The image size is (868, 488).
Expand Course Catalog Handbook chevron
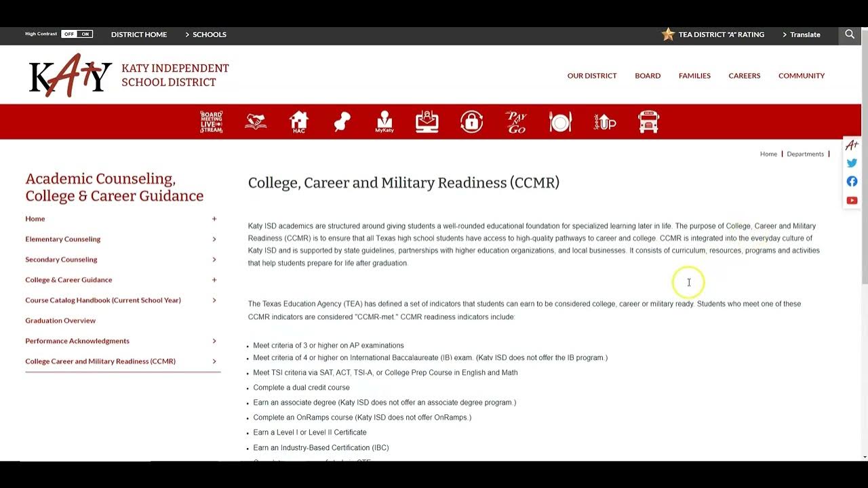pos(214,300)
